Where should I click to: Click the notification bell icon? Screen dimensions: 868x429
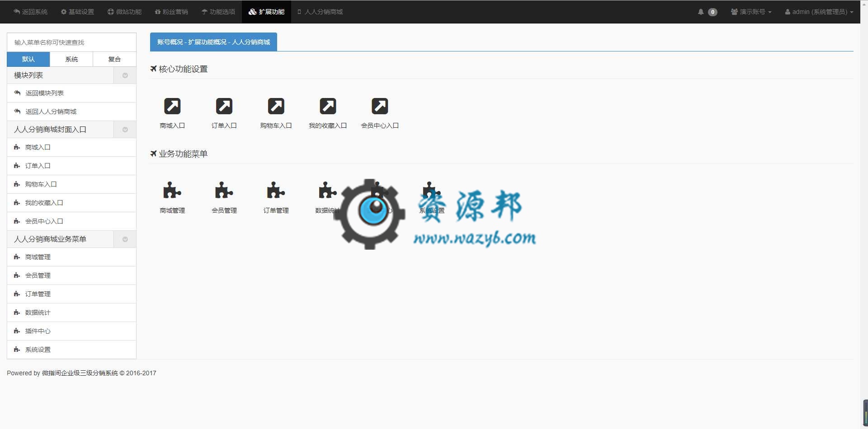pyautogui.click(x=701, y=12)
